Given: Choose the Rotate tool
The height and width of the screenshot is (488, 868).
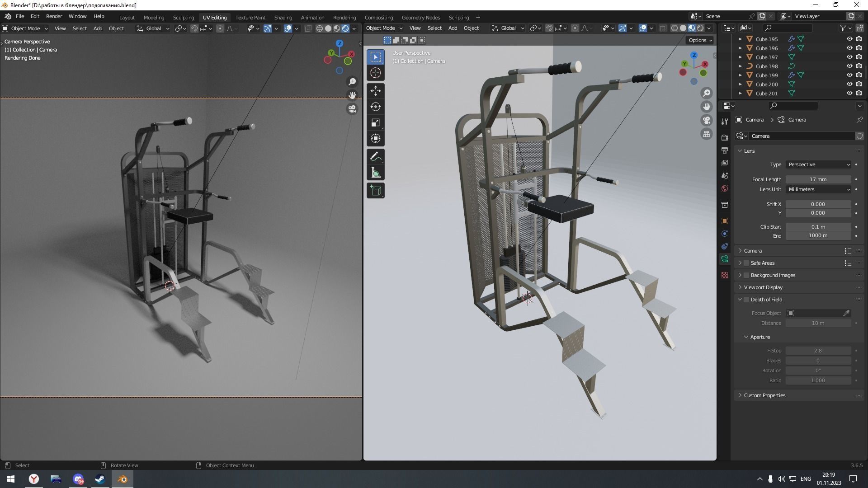Looking at the screenshot, I should point(376,107).
